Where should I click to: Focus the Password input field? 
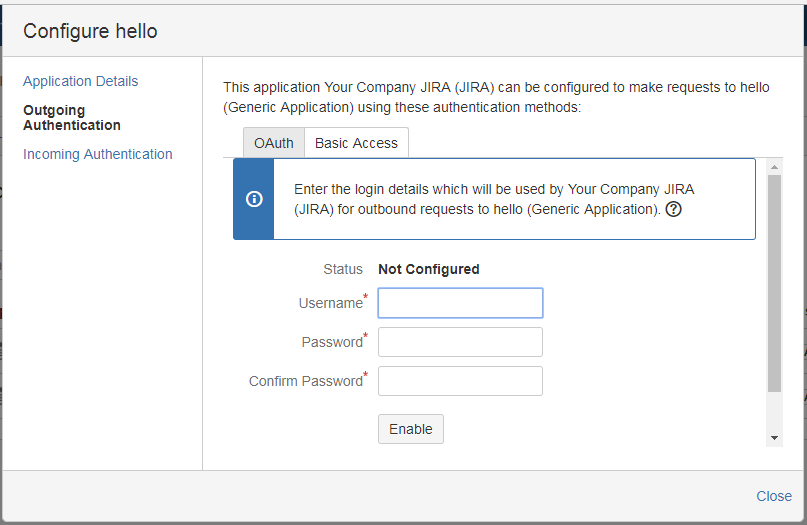point(460,342)
